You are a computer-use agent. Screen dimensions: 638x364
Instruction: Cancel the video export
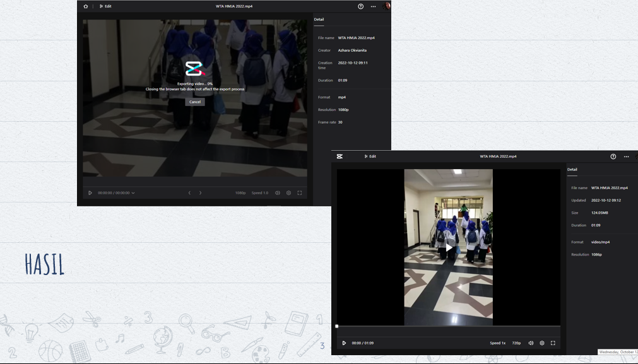pos(195,102)
